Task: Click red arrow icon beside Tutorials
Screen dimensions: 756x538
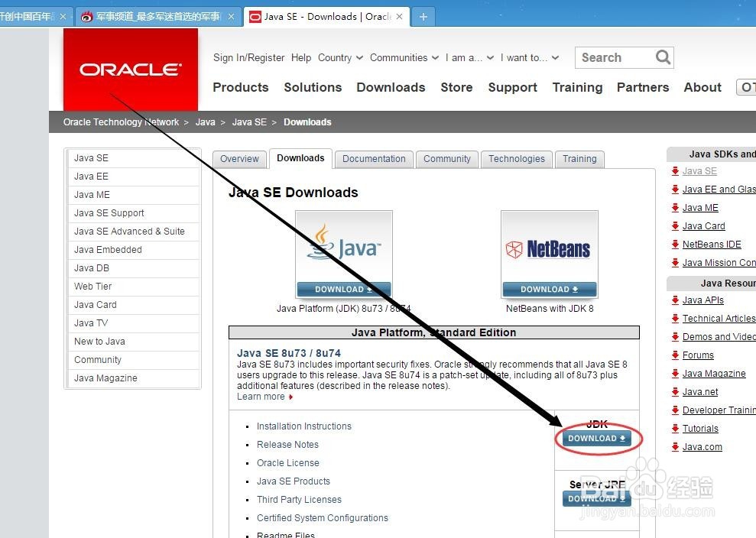Action: (675, 429)
